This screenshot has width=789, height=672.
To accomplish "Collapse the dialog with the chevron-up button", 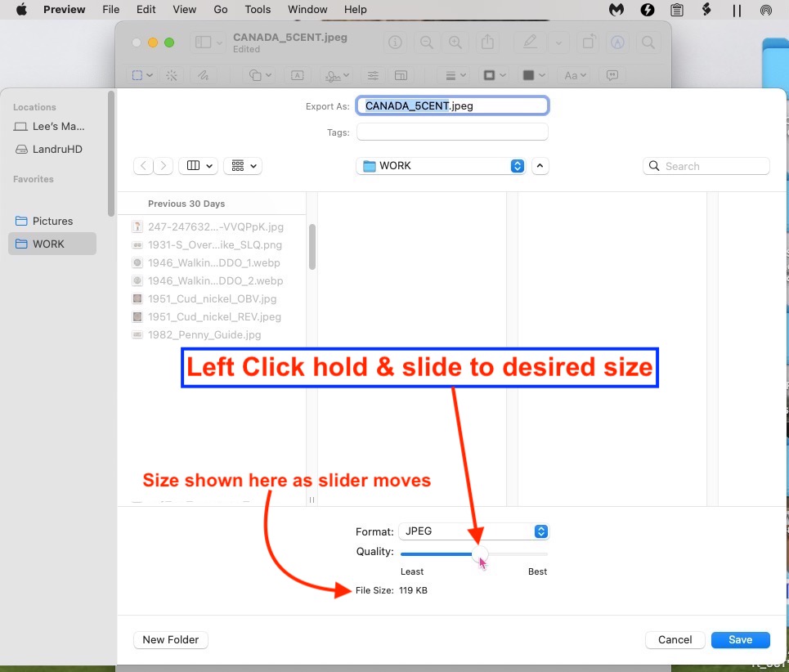I will tap(540, 166).
